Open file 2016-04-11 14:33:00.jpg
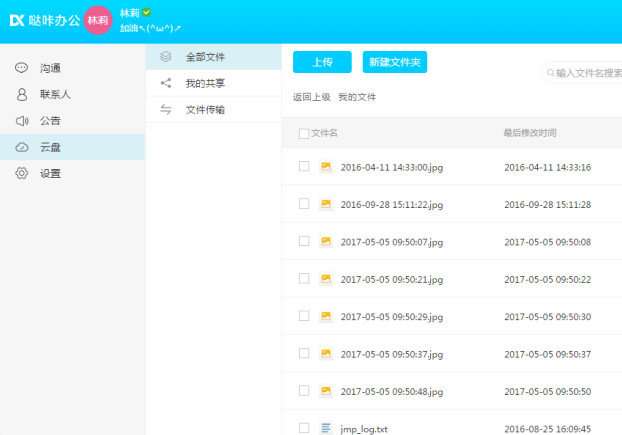The width and height of the screenshot is (622, 435). 392,167
